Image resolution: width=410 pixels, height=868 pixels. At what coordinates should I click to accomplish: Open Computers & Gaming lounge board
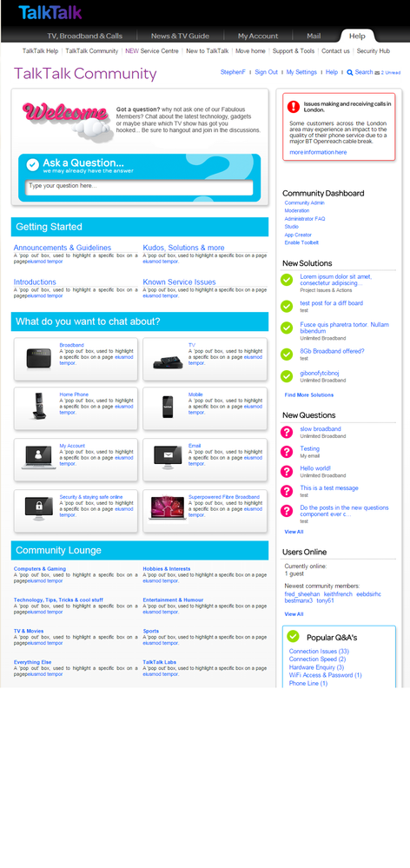[40, 569]
